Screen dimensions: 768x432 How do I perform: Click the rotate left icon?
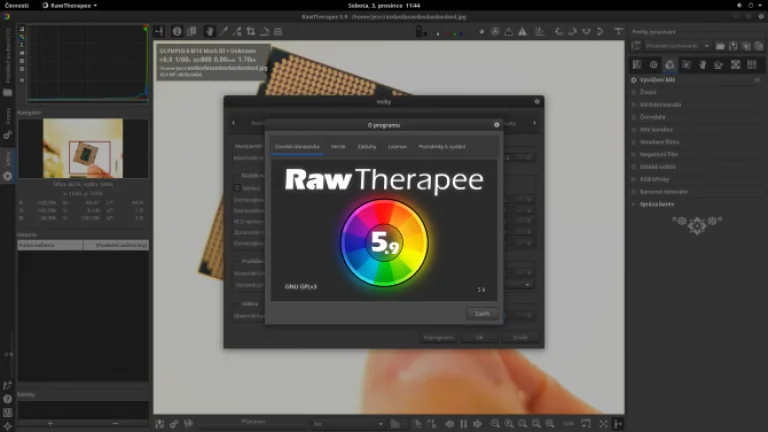click(559, 31)
